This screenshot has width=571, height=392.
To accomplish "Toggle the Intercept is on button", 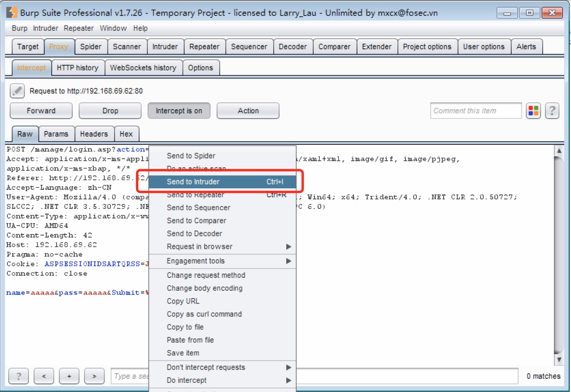I will [179, 111].
